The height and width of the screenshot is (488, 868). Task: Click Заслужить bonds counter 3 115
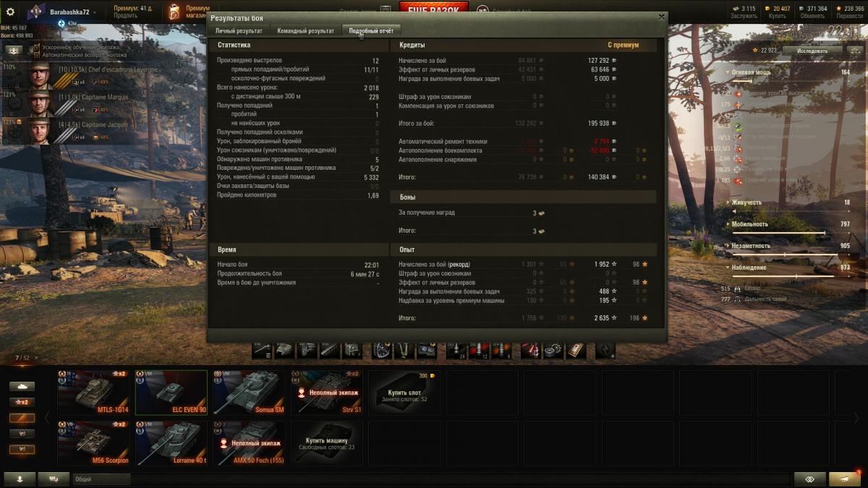click(x=743, y=12)
